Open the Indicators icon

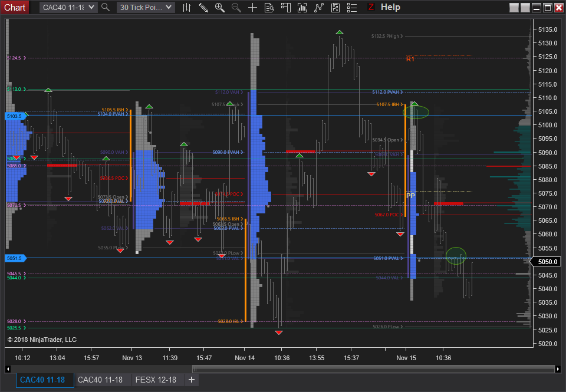click(302, 7)
